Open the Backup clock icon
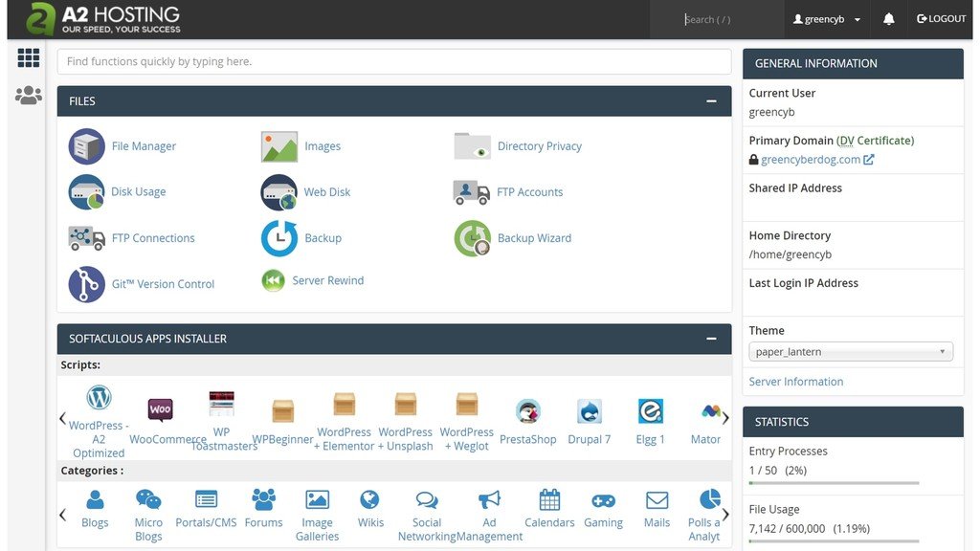This screenshot has width=980, height=551. 278,238
